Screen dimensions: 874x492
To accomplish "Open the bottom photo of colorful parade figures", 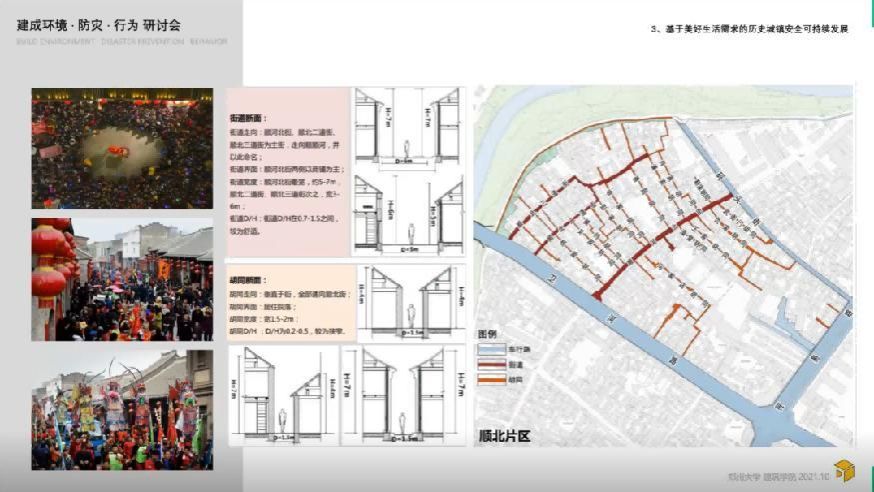I will click(122, 409).
